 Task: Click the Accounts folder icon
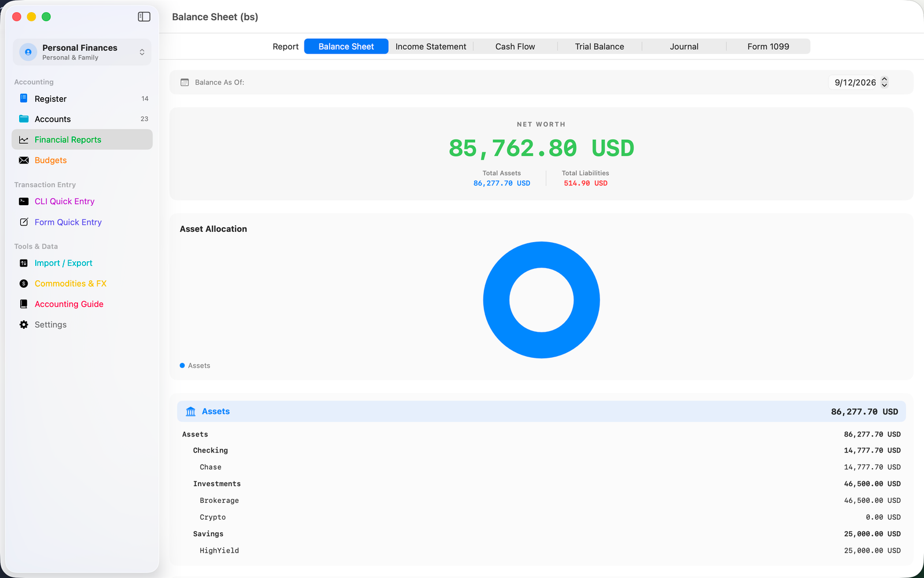click(24, 118)
